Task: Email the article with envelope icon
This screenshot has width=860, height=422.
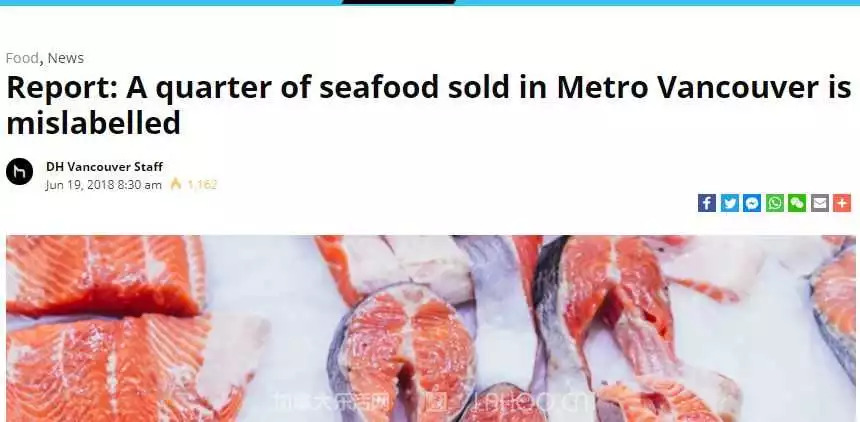Action: [819, 203]
